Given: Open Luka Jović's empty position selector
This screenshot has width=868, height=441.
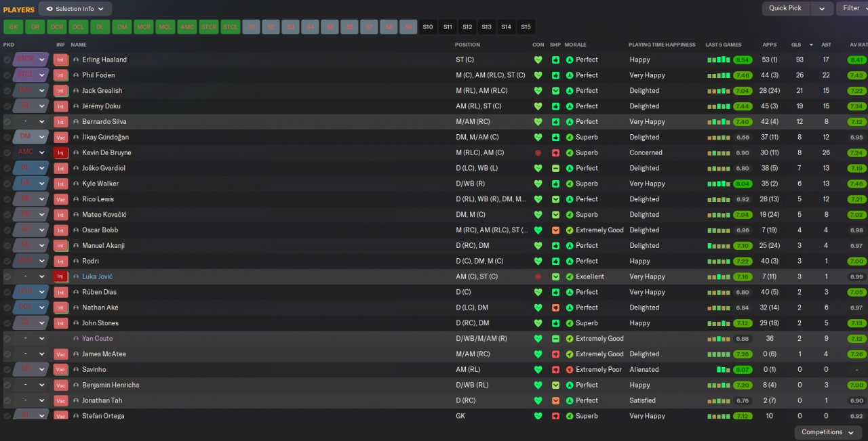Looking at the screenshot, I should 31,276.
